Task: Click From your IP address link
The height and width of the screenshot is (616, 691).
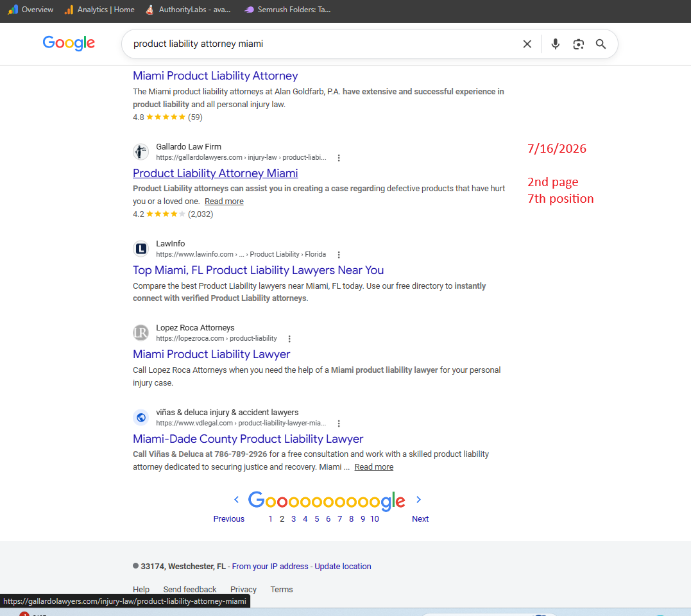Action: (270, 567)
